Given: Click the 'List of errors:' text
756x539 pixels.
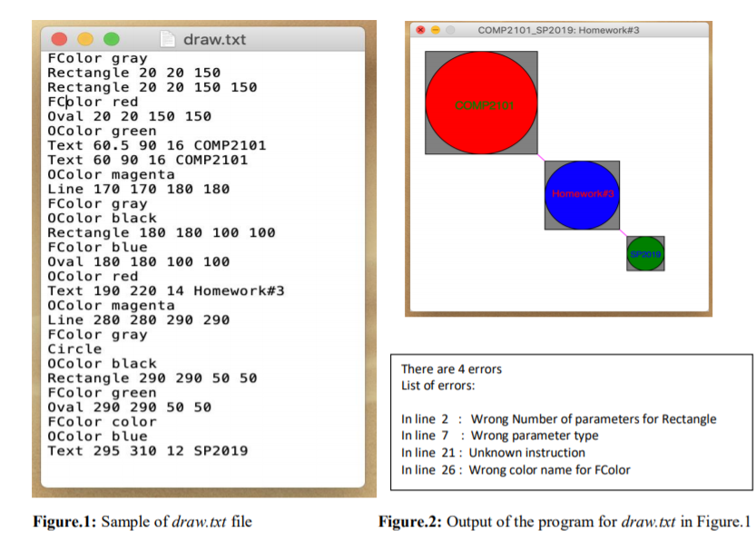Looking at the screenshot, I should coord(437,386).
